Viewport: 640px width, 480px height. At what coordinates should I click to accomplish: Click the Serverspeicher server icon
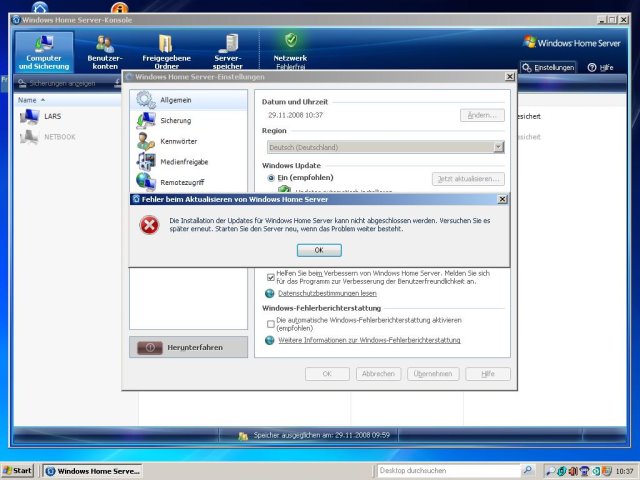(x=229, y=43)
